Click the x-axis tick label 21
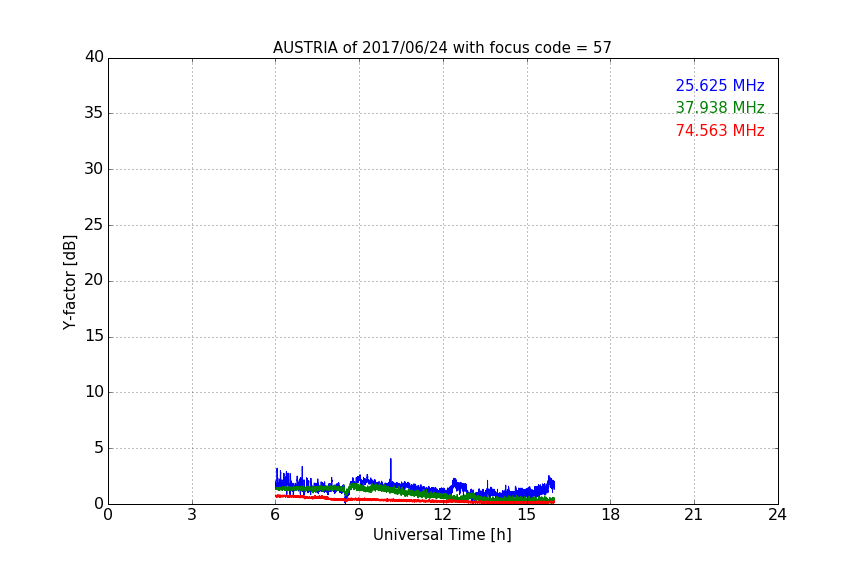The image size is (864, 576). 694,515
